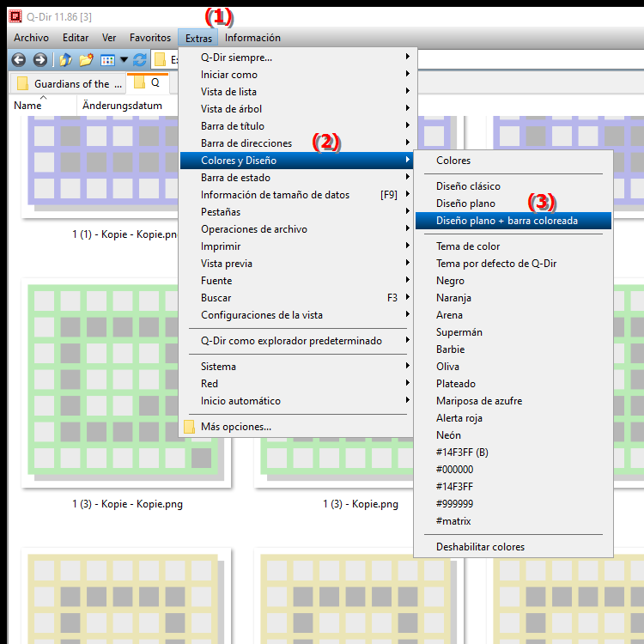The width and height of the screenshot is (644, 644).
Task: Click the view mode grid icon
Action: tap(107, 60)
